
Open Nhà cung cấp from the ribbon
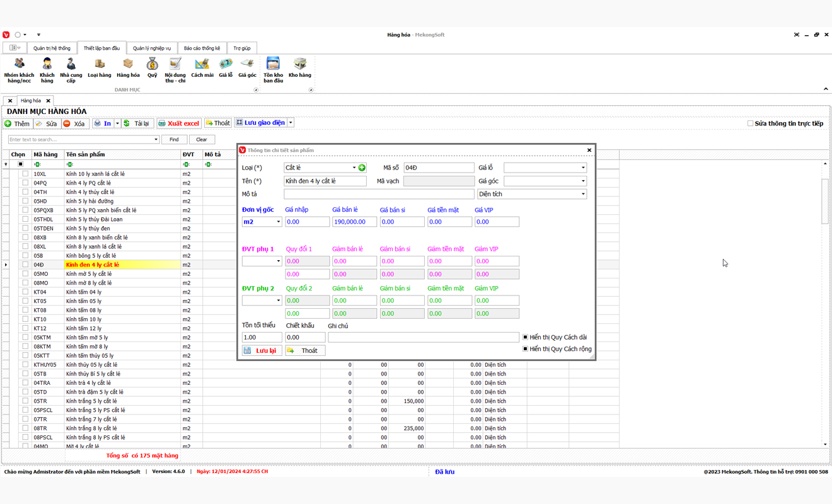click(71, 69)
